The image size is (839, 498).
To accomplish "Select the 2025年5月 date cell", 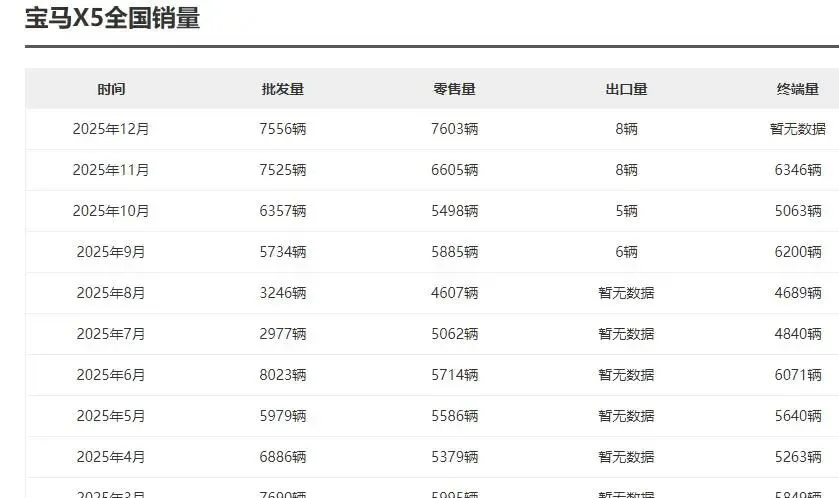I will pos(111,416).
